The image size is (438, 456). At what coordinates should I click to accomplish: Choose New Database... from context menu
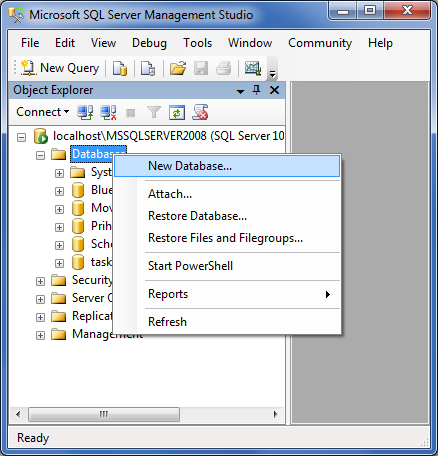[x=227, y=166]
